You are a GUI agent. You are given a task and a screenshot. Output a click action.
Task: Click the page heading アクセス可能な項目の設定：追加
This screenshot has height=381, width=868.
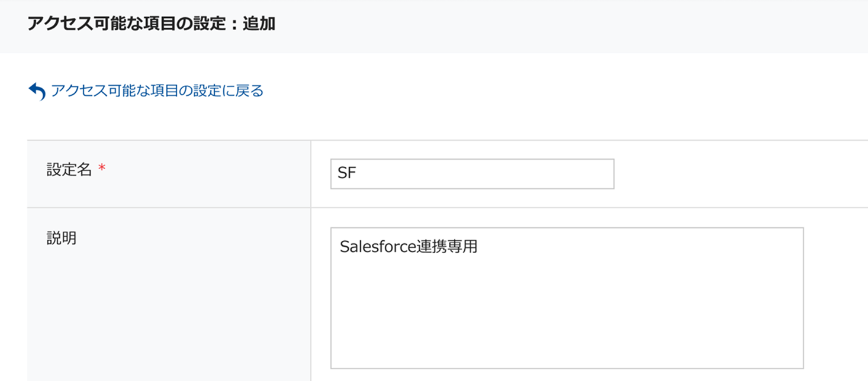[151, 24]
